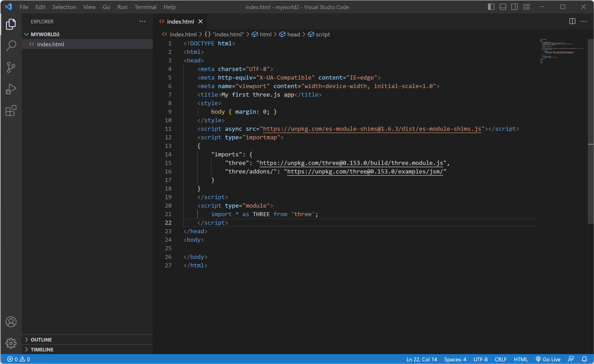This screenshot has width=594, height=364.
Task: Open the Extensions view
Action: tap(11, 111)
